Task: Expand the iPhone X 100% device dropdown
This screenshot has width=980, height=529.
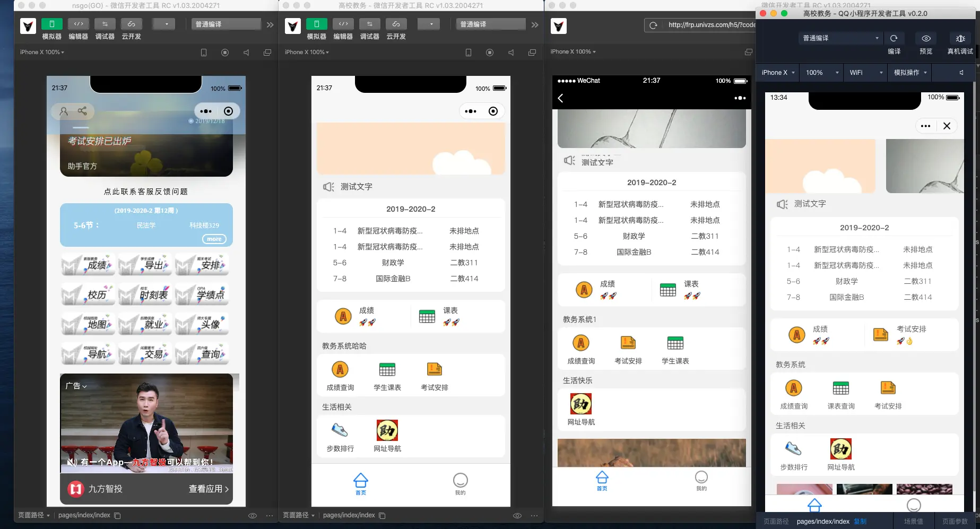Action: coord(41,52)
